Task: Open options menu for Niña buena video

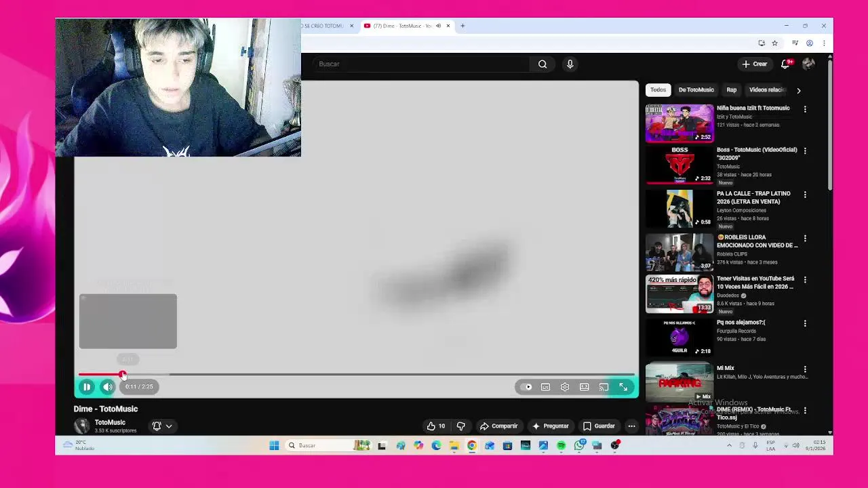Action: (x=805, y=109)
